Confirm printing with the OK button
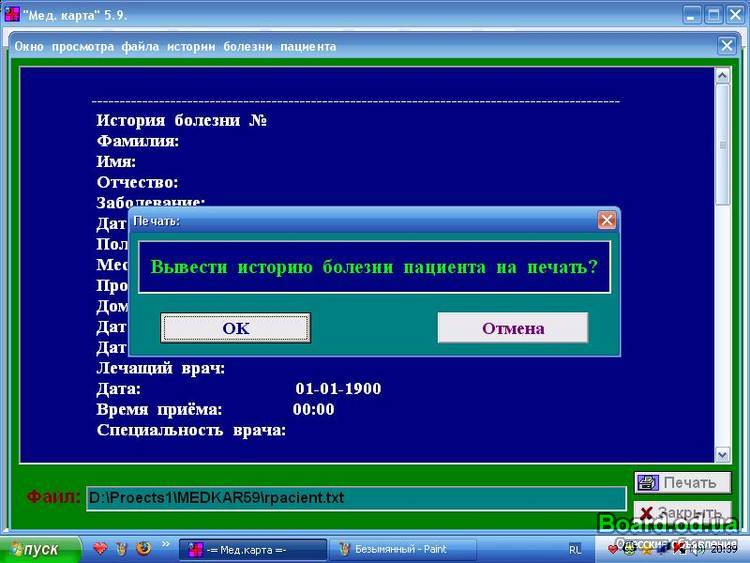The image size is (750, 563). tap(236, 328)
